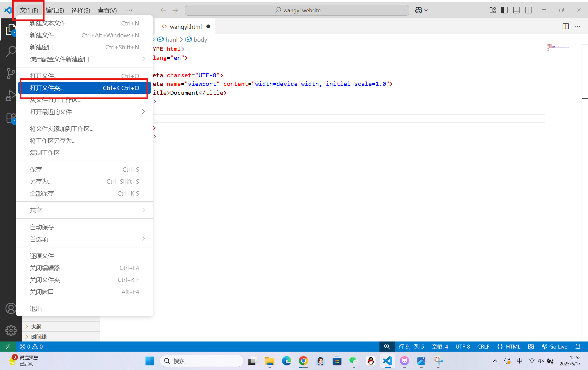Open the 查看(V) menu
588x370 pixels.
coord(107,10)
